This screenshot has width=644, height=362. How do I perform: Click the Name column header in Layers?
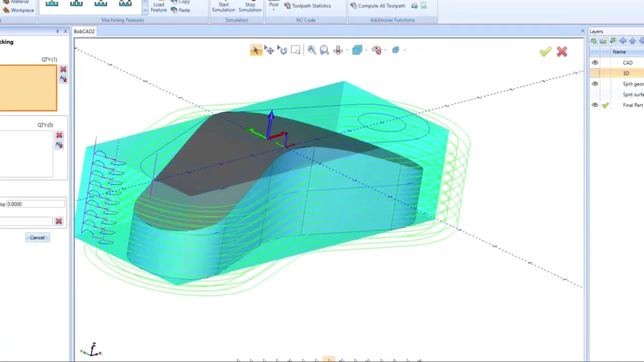pyautogui.click(x=619, y=52)
